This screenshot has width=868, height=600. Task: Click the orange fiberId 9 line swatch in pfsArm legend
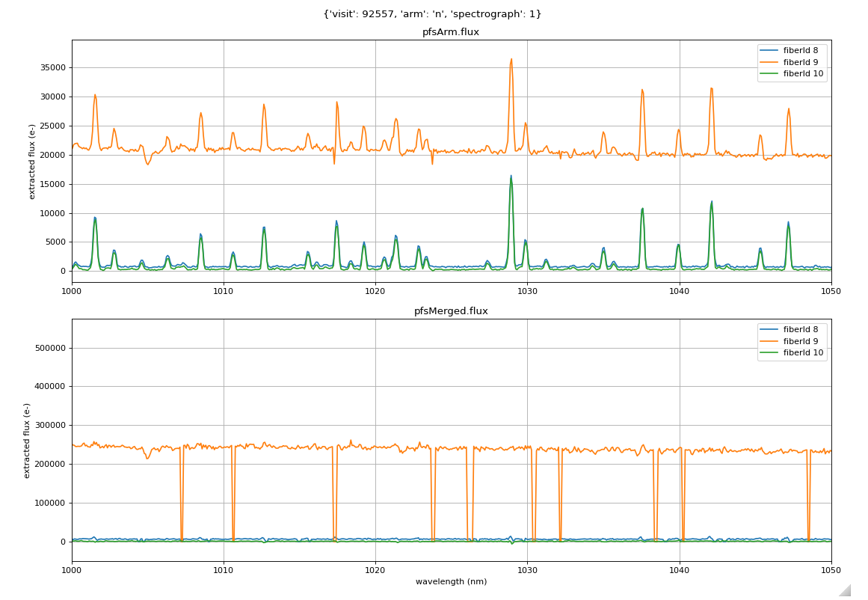pyautogui.click(x=769, y=62)
